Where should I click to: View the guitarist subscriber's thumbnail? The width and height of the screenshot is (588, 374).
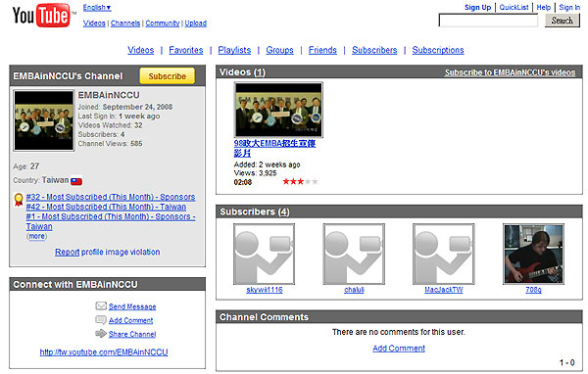point(533,254)
